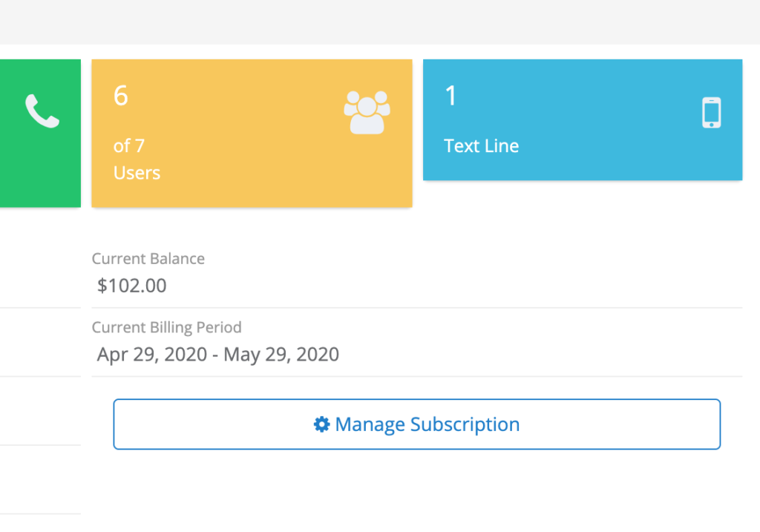This screenshot has height=532, width=760.
Task: Click the Current Balance amount $102.00
Action: coord(131,286)
